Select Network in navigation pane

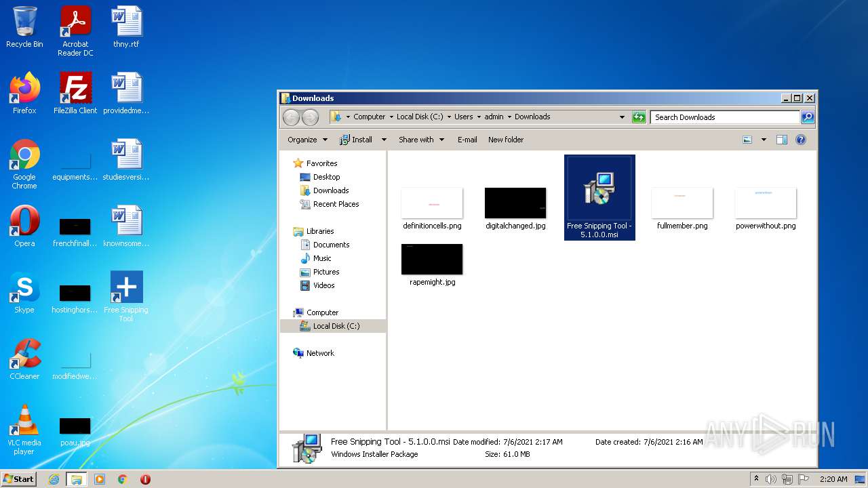click(313, 353)
